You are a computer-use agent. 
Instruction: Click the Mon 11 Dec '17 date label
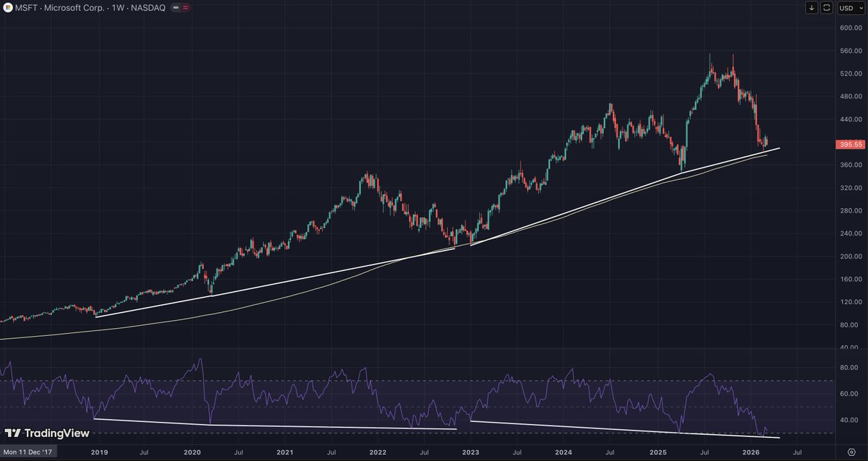pos(28,452)
